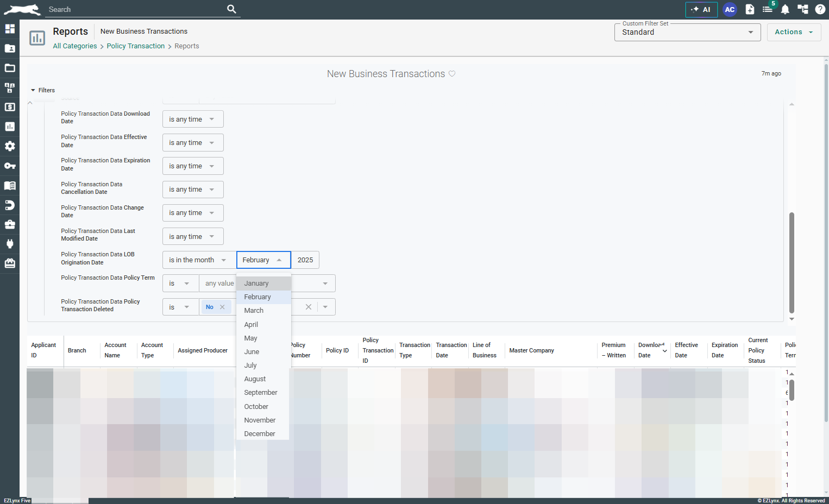The height and width of the screenshot is (504, 829).
Task: Select September from the month list
Action: (263, 393)
